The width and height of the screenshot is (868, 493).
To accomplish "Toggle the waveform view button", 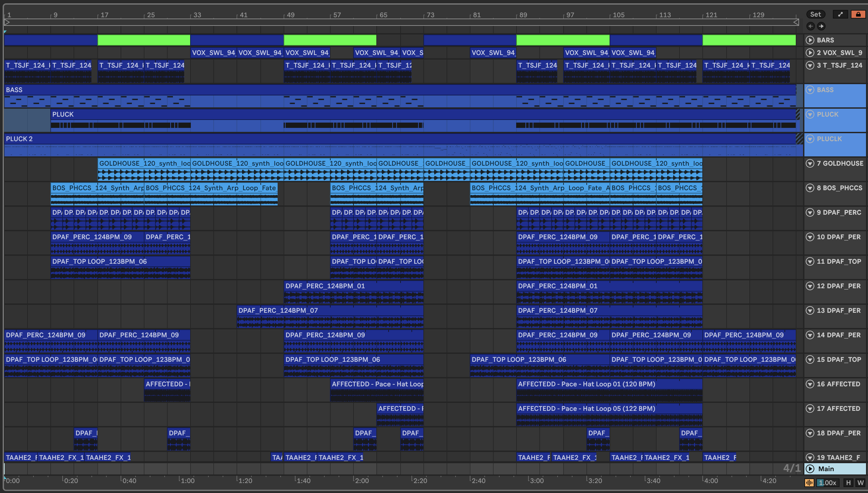I will point(809,483).
